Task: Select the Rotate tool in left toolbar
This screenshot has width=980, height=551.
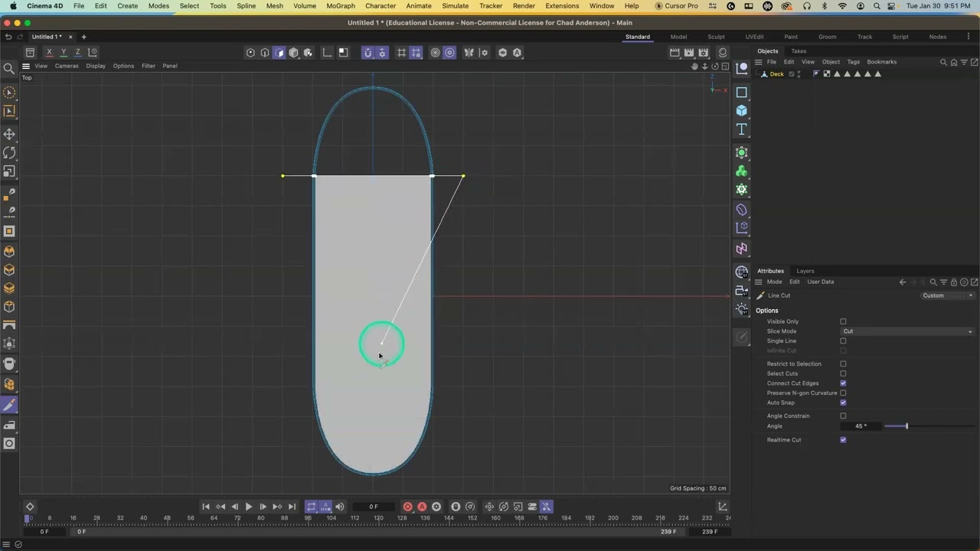Action: pyautogui.click(x=9, y=153)
